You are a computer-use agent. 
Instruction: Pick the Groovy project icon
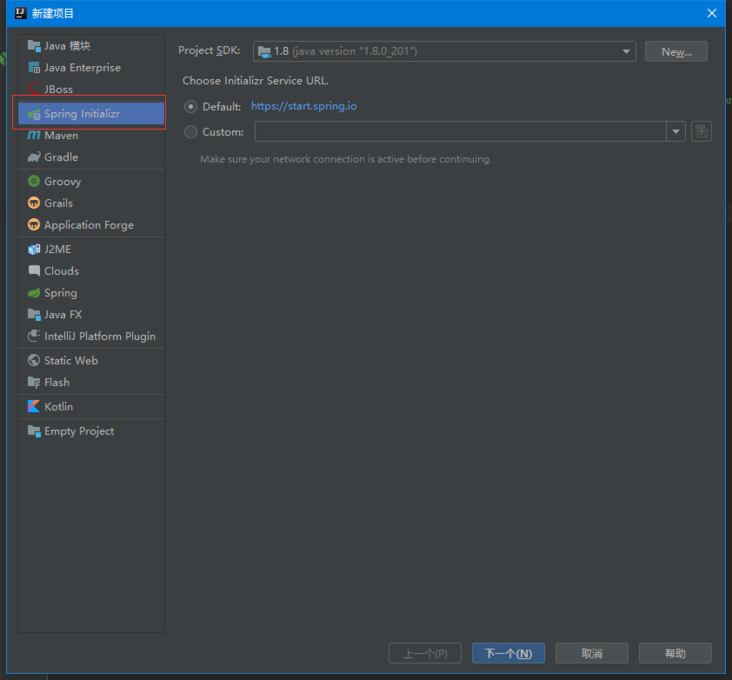(34, 181)
